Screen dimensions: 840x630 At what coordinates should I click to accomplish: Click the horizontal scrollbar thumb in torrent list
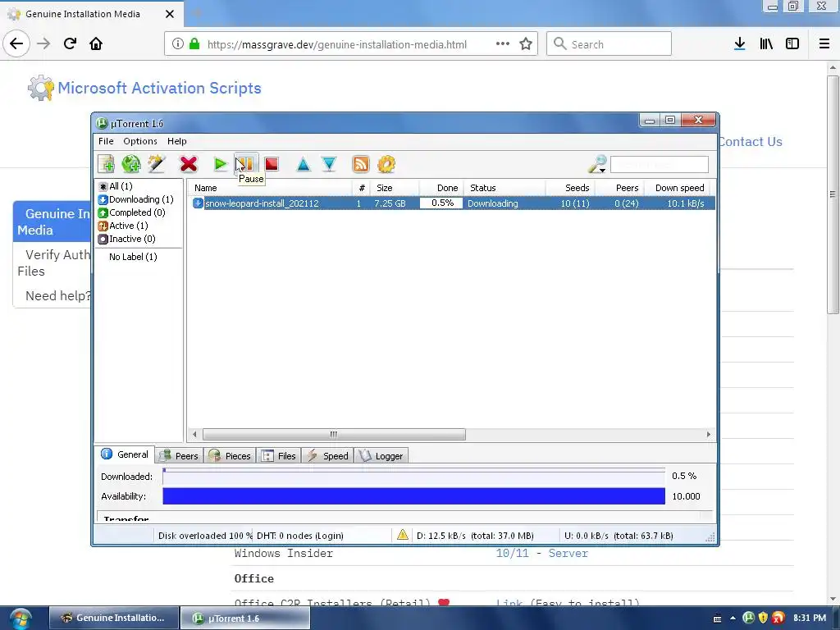pyautogui.click(x=334, y=434)
